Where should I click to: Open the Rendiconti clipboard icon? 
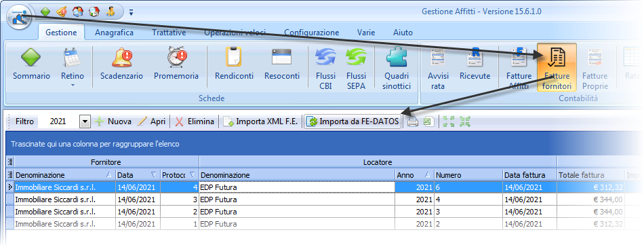click(234, 58)
